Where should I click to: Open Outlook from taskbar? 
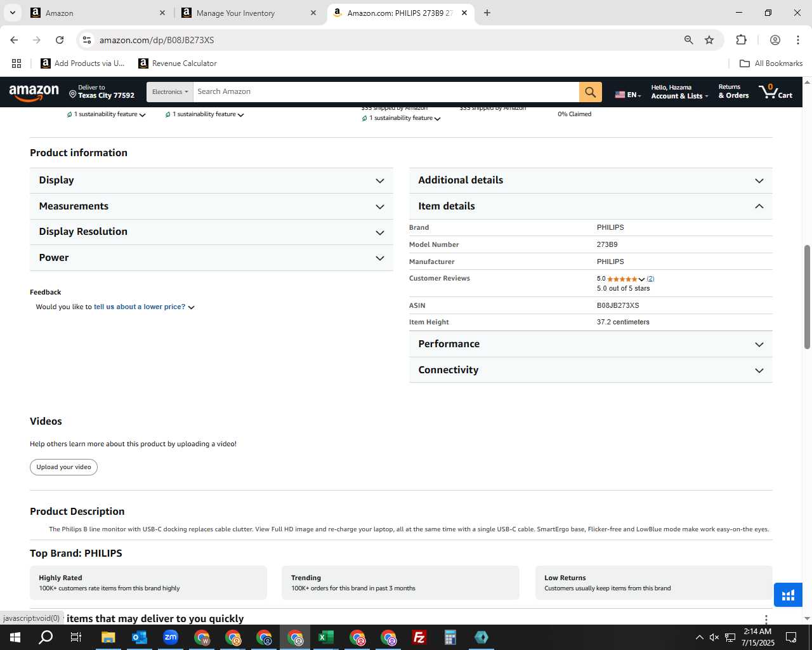click(139, 637)
